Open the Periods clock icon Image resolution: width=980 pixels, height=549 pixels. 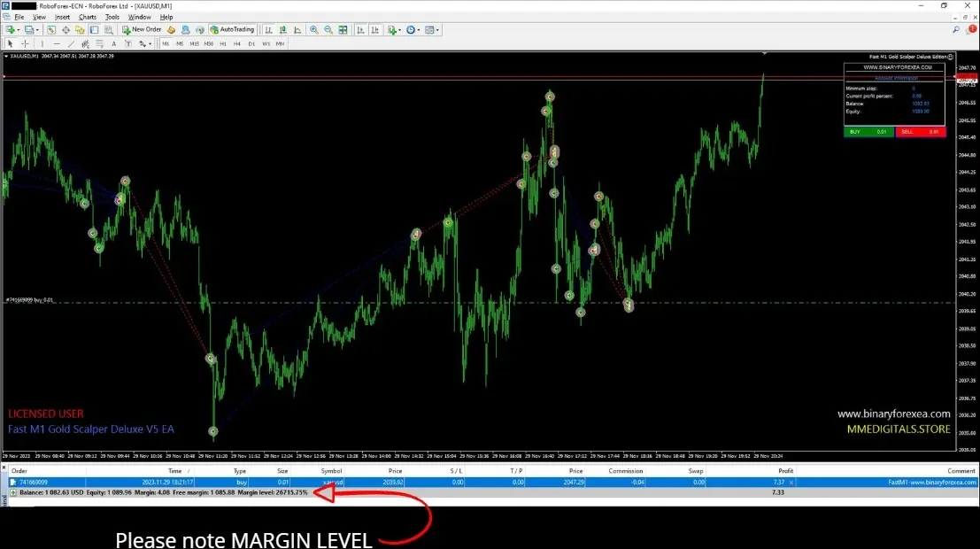point(410,29)
